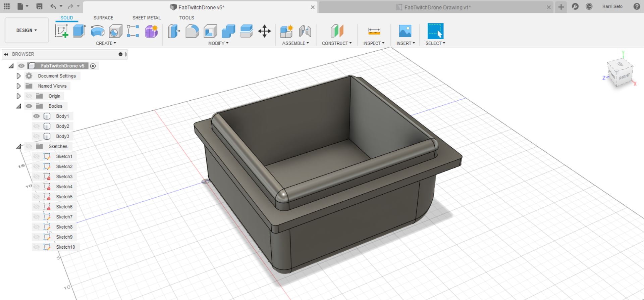Select the Create Form tool

[x=151, y=31]
